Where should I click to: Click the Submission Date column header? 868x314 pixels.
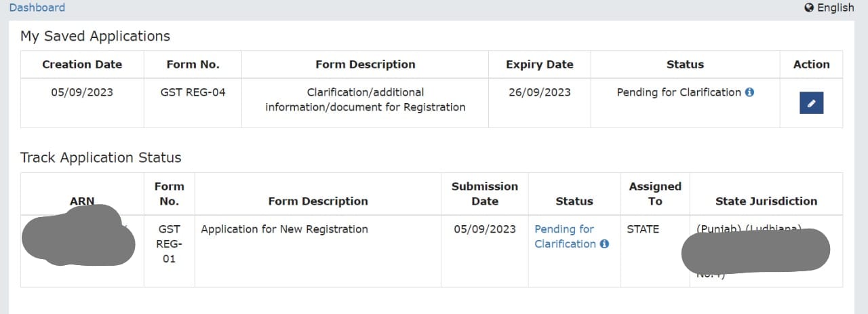pos(484,193)
